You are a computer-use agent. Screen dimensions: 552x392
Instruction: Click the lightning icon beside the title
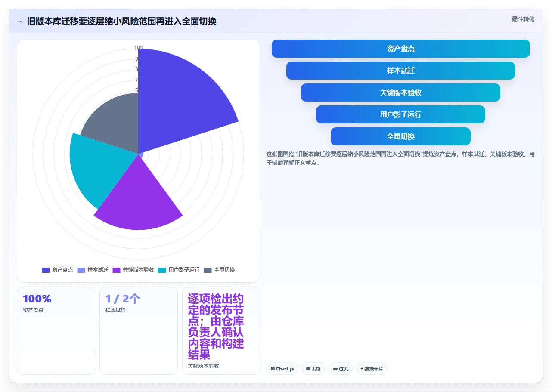click(21, 22)
